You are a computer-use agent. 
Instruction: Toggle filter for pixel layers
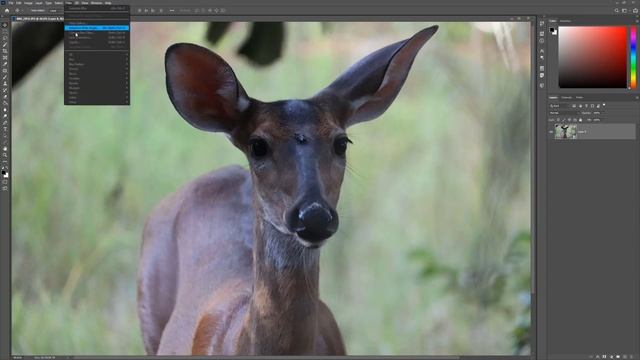[574, 106]
